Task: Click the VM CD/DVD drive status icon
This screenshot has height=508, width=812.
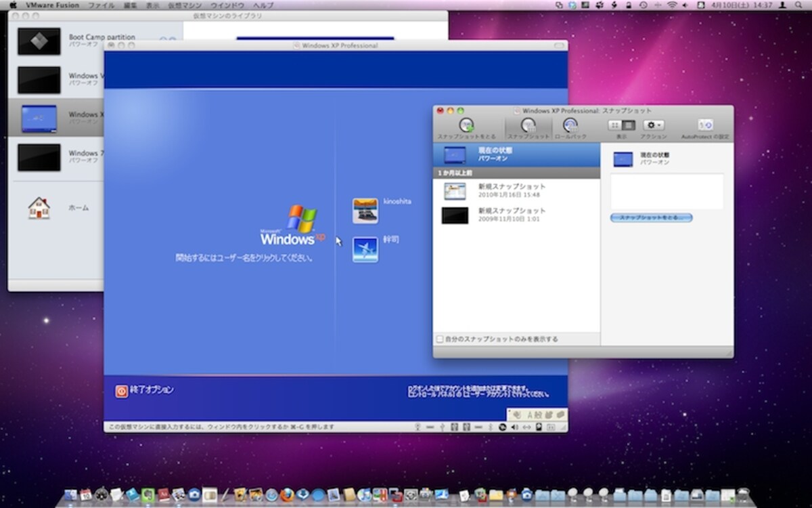Action: [503, 427]
